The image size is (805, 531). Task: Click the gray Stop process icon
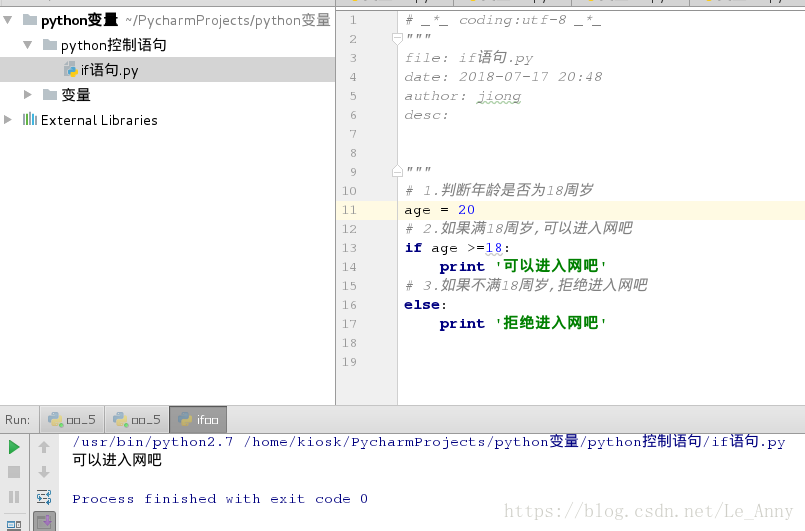14,472
